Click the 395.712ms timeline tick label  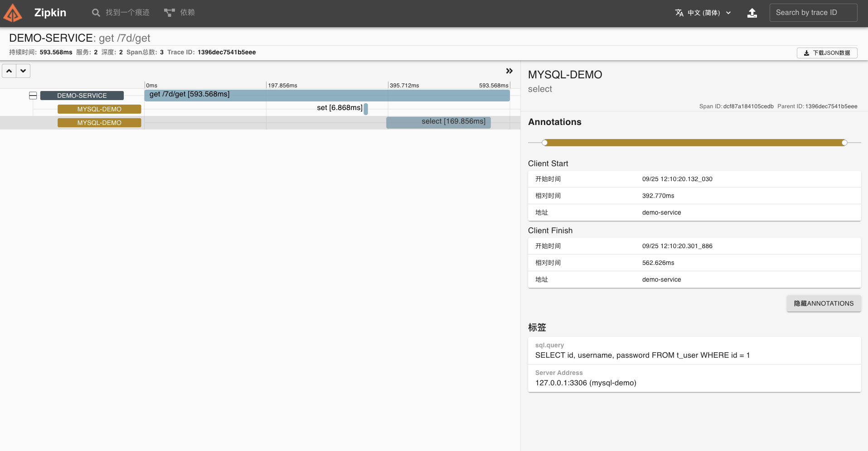coord(404,85)
